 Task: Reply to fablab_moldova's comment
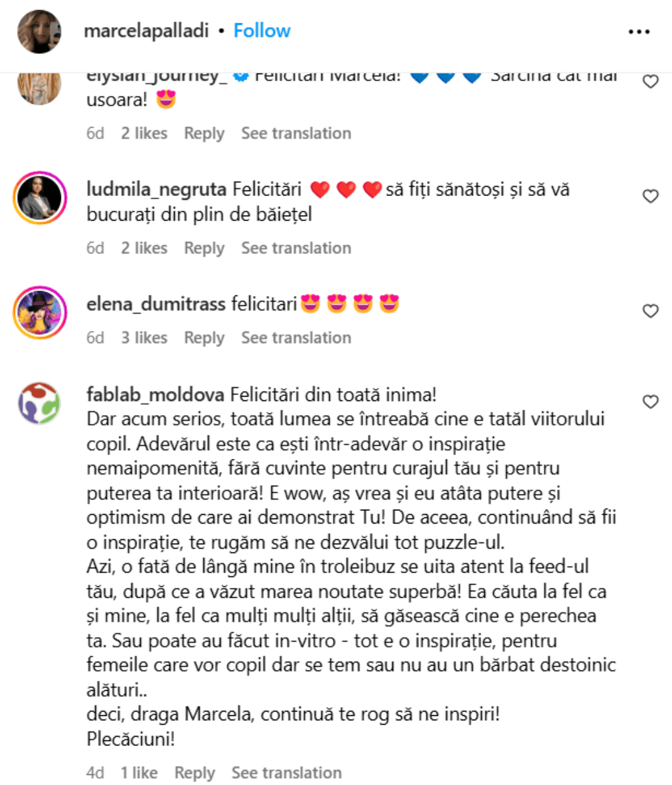(x=195, y=773)
